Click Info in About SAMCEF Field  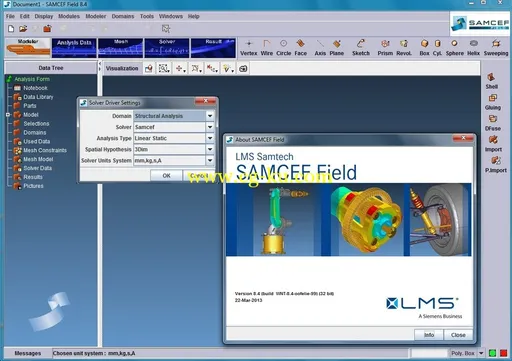429,335
